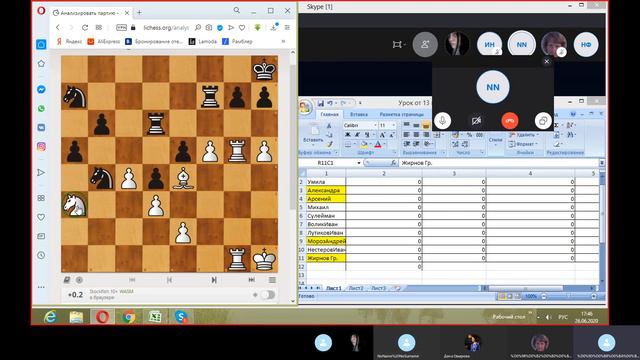Click the lichess.org address field

(166, 27)
